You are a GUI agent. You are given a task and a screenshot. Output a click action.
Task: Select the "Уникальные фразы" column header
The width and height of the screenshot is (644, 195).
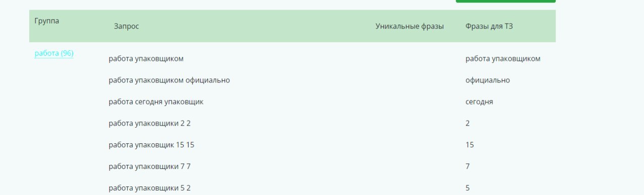[x=410, y=27]
